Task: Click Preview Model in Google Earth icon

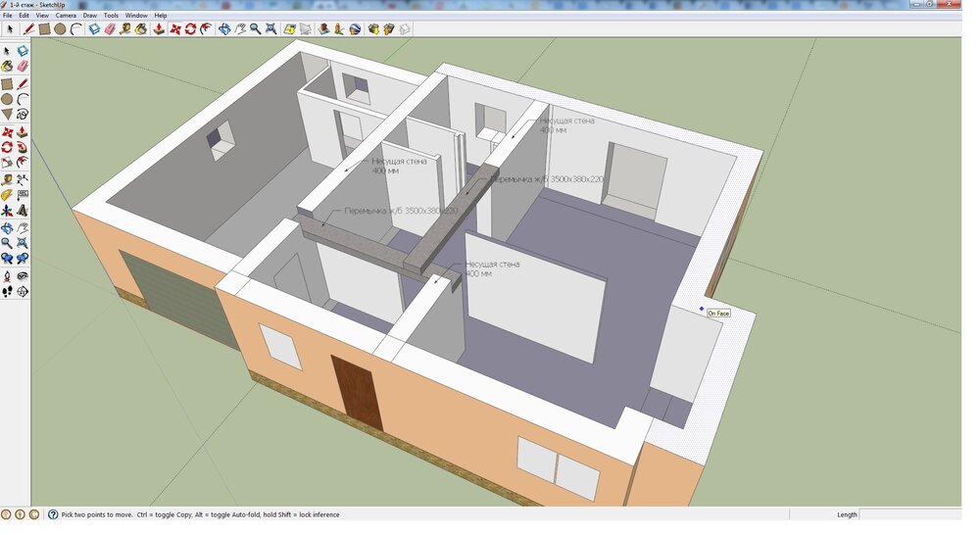Action: pyautogui.click(x=355, y=29)
